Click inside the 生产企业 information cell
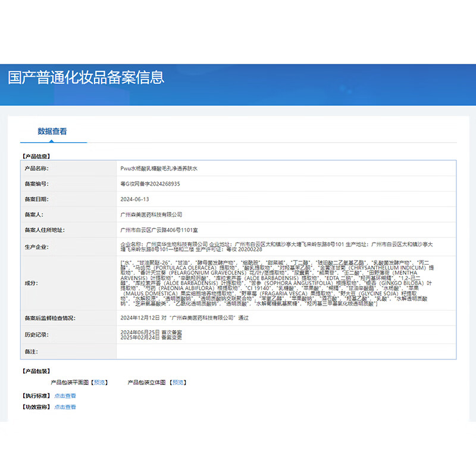 [238, 246]
